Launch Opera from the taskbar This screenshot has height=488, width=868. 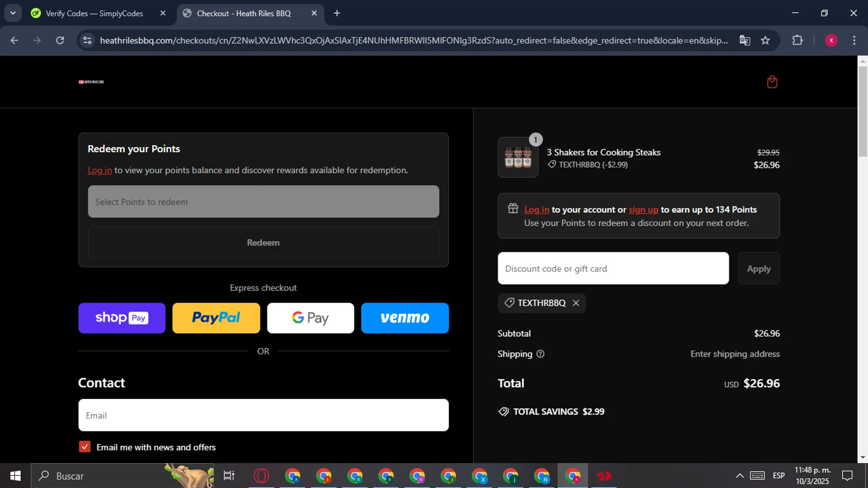[x=262, y=476]
